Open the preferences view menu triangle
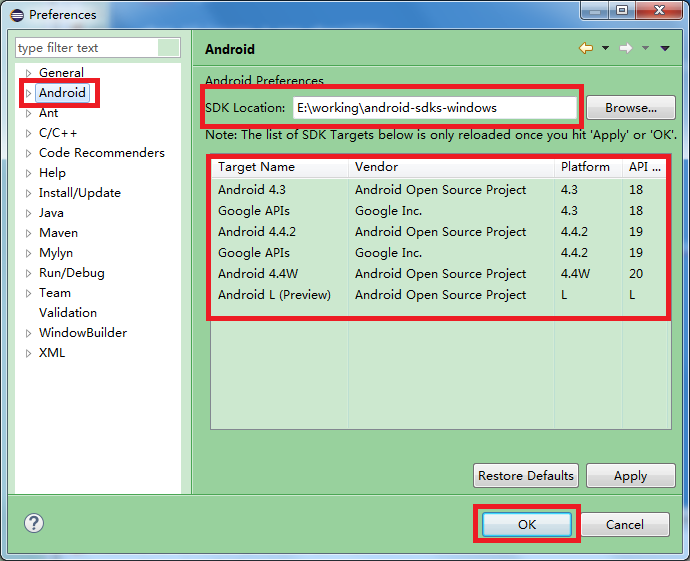 665,48
